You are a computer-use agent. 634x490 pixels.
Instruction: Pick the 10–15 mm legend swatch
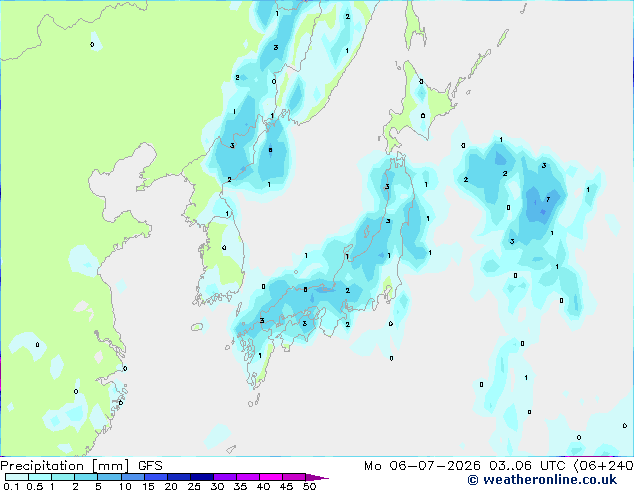(x=133, y=477)
